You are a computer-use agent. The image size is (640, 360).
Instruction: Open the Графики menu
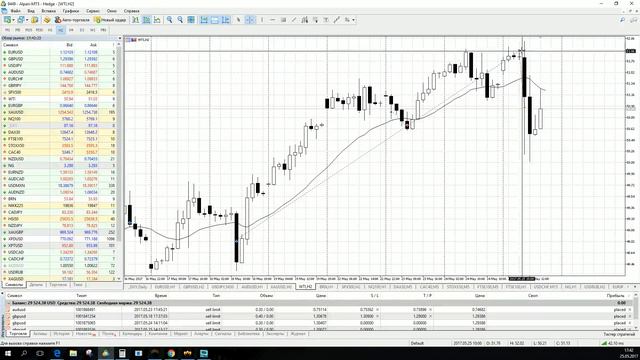[71, 11]
